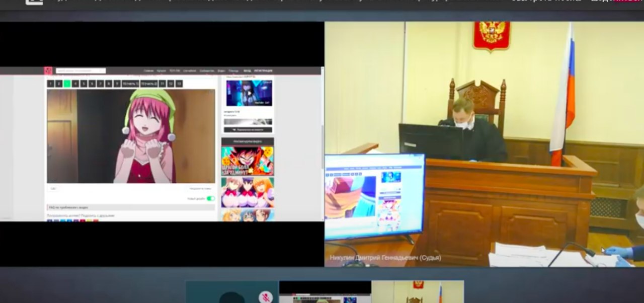
Task: Open the three-girls recommended video thumbnail
Action: [248, 192]
